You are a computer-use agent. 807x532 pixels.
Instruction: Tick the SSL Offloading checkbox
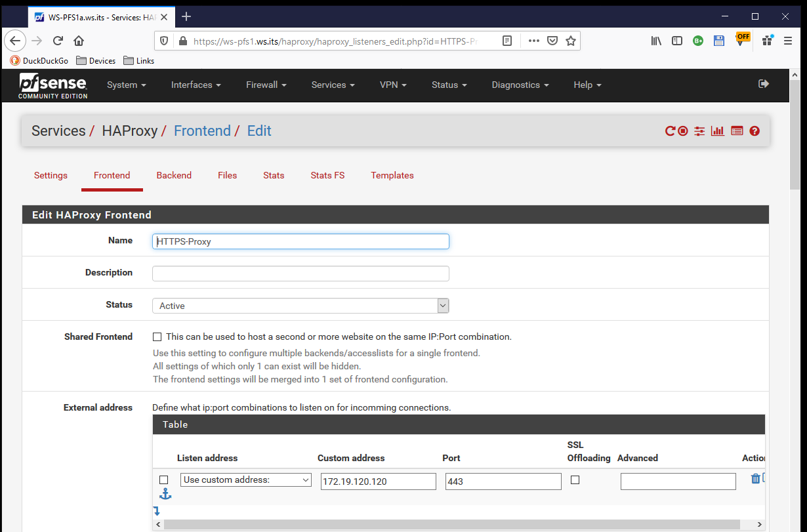(575, 480)
